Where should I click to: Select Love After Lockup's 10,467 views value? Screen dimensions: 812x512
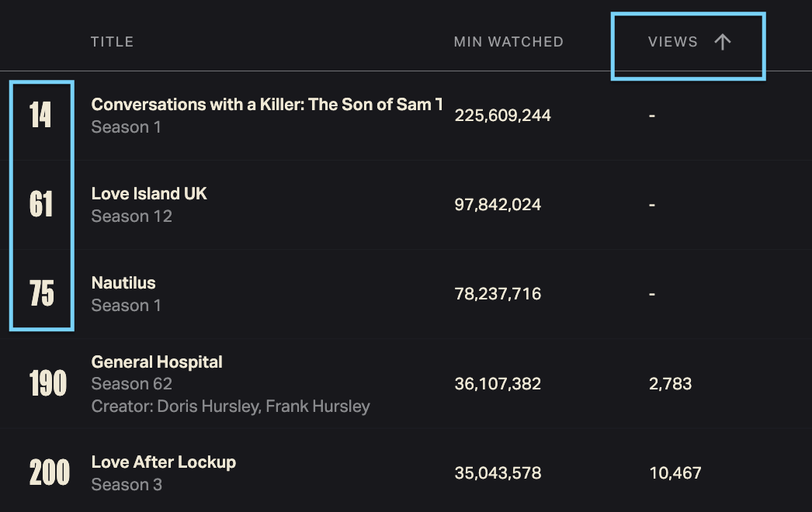[x=675, y=472]
